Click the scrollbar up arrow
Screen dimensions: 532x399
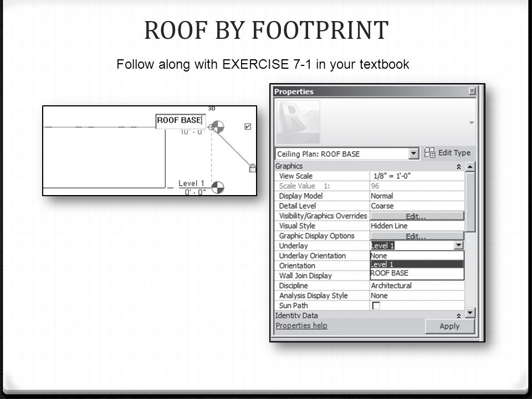470,166
